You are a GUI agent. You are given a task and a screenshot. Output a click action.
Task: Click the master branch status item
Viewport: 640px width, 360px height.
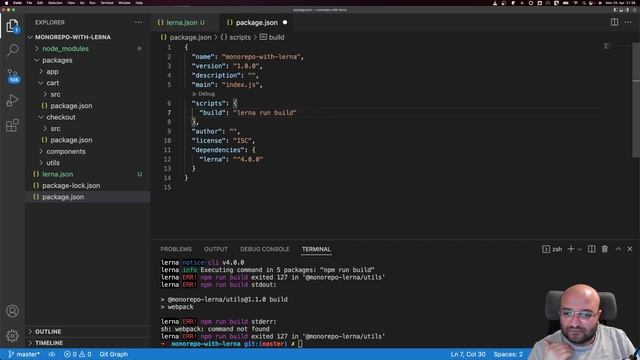[x=24, y=354]
